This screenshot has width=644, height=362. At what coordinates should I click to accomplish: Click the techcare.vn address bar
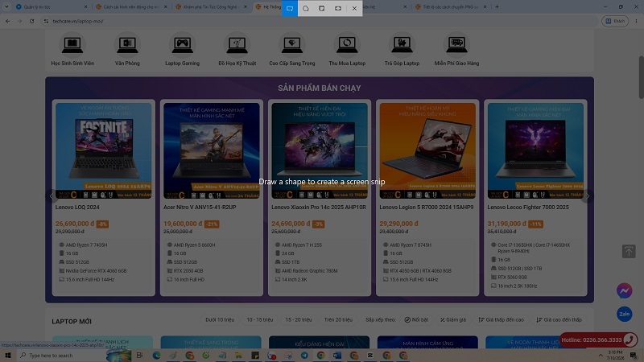pyautogui.click(x=320, y=21)
